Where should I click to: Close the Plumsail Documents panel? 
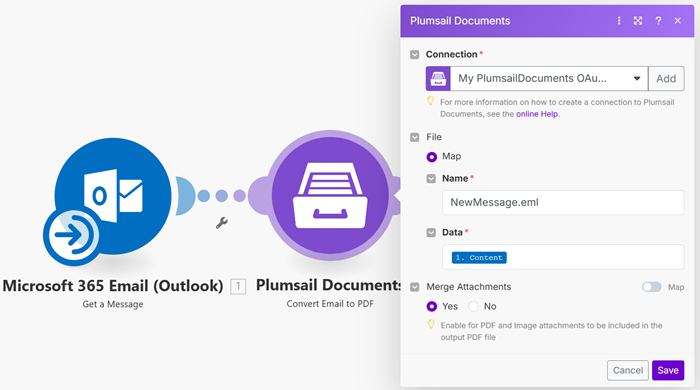[x=678, y=21]
